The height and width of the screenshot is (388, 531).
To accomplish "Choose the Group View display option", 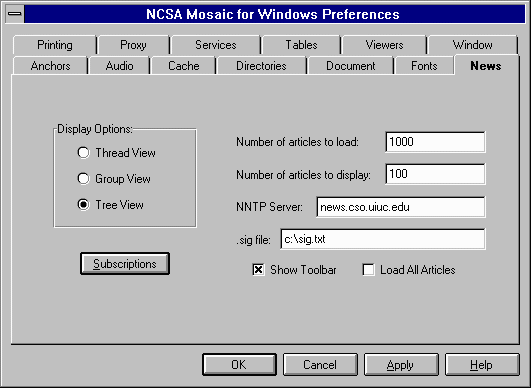I will click(83, 178).
